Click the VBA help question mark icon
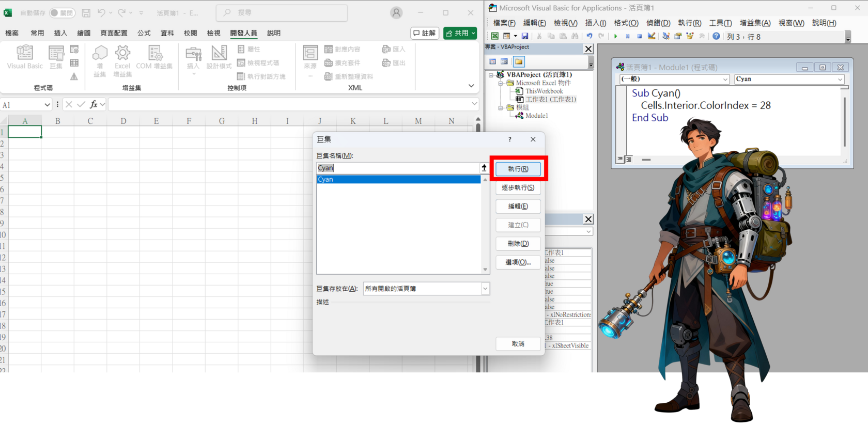 coord(716,36)
